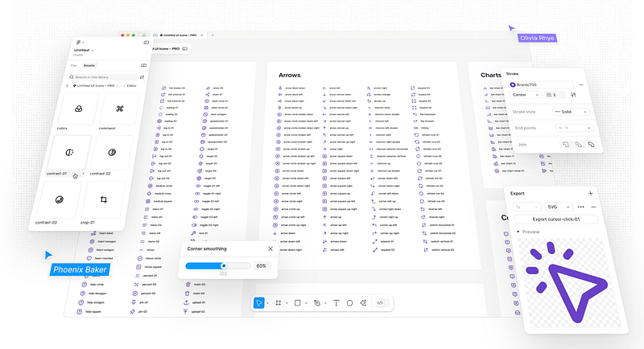Screen dimensions: 644x349
Task: Open the Solid stroke style dropdown
Action: (571, 112)
